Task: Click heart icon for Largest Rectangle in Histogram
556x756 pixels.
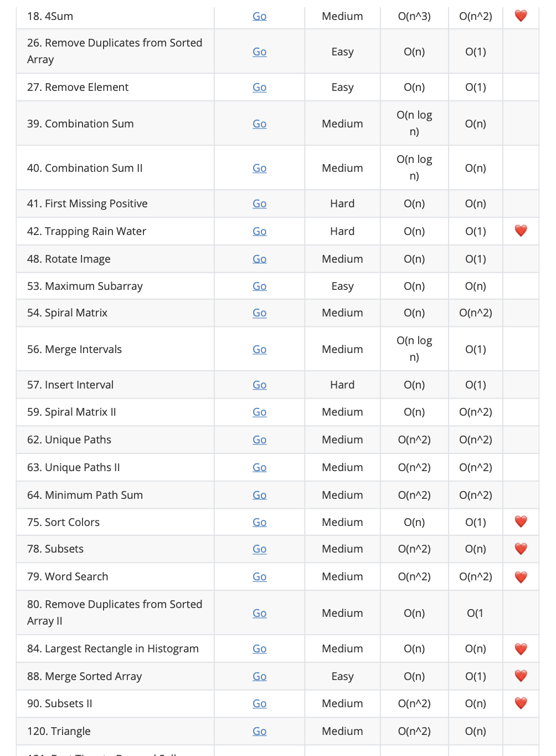Action: [521, 649]
